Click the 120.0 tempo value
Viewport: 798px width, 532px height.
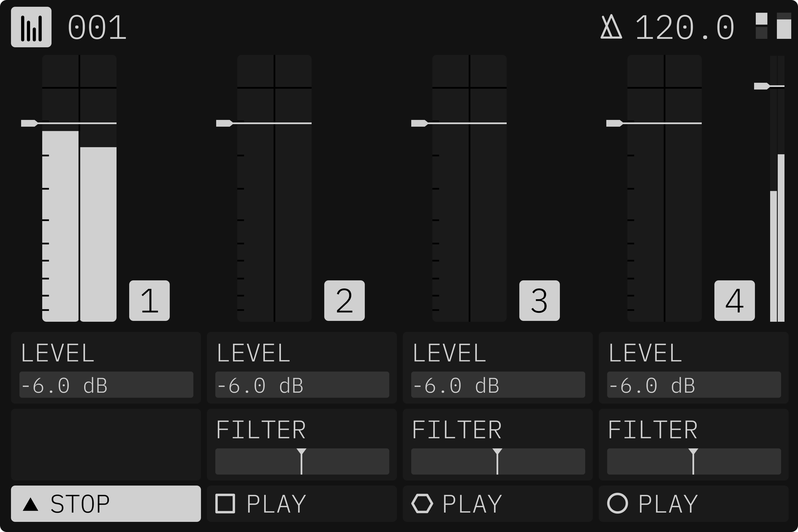[685, 28]
